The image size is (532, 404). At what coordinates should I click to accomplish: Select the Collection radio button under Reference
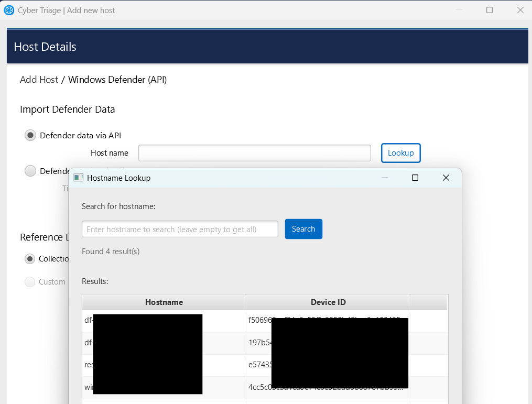click(30, 258)
